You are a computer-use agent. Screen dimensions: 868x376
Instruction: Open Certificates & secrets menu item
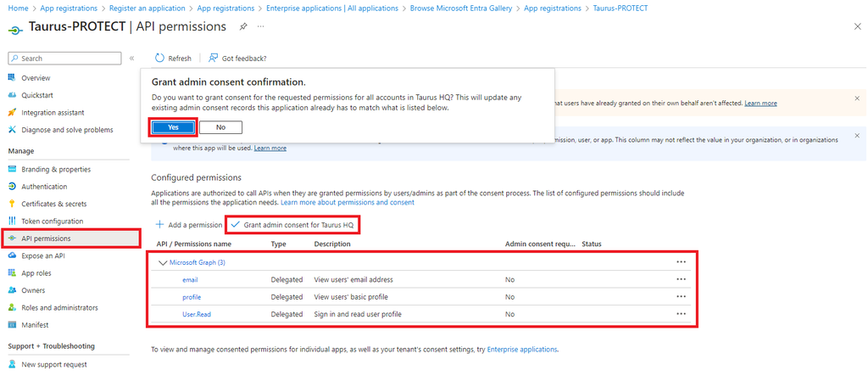pyautogui.click(x=53, y=204)
